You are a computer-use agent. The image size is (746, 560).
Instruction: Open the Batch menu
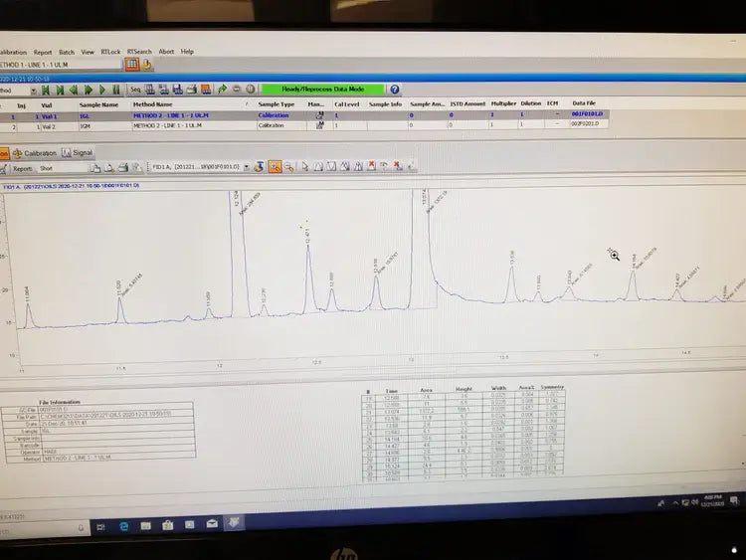coord(67,51)
